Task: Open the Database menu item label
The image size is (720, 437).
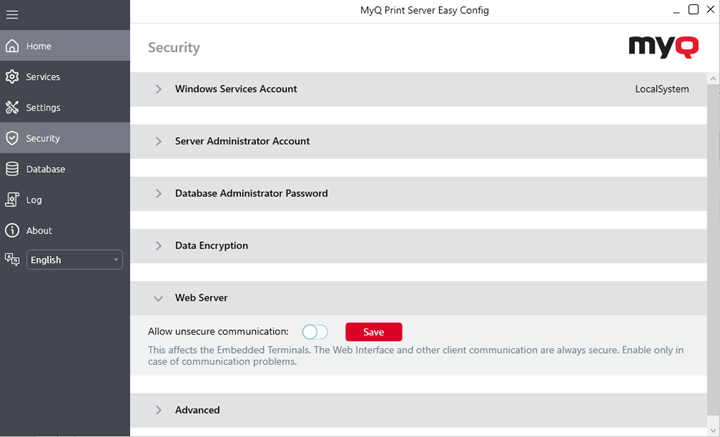Action: pyautogui.click(x=46, y=169)
